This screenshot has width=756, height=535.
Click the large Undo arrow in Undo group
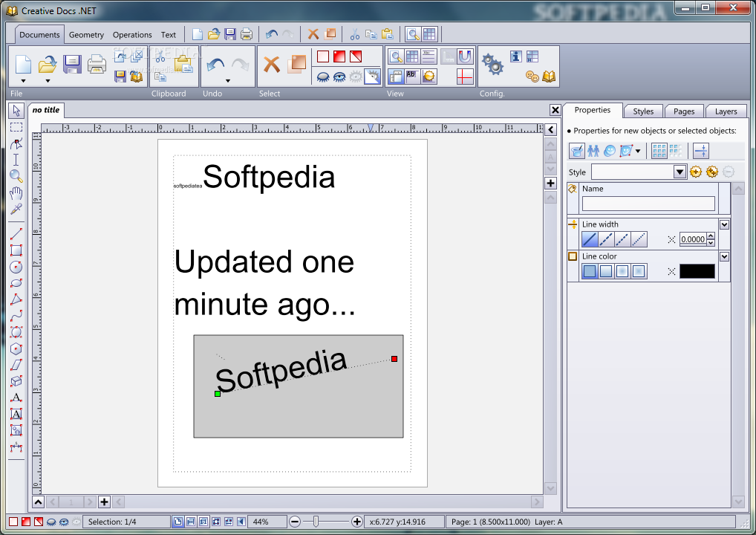coord(216,65)
